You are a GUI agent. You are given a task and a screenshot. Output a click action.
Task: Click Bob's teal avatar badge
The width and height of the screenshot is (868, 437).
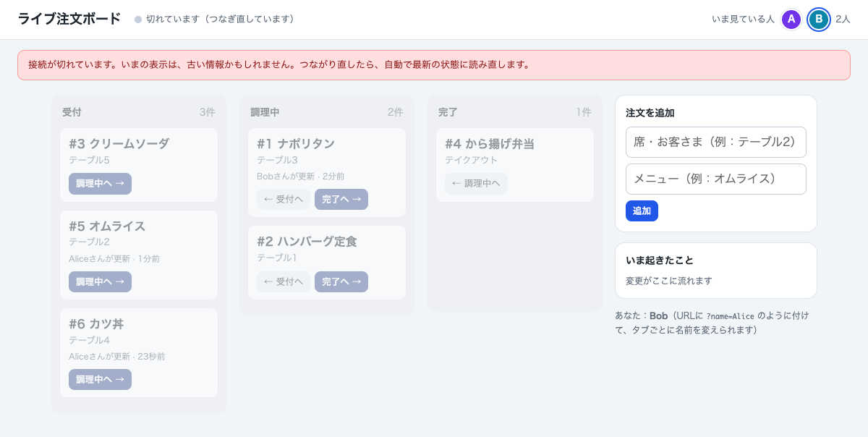click(x=819, y=20)
